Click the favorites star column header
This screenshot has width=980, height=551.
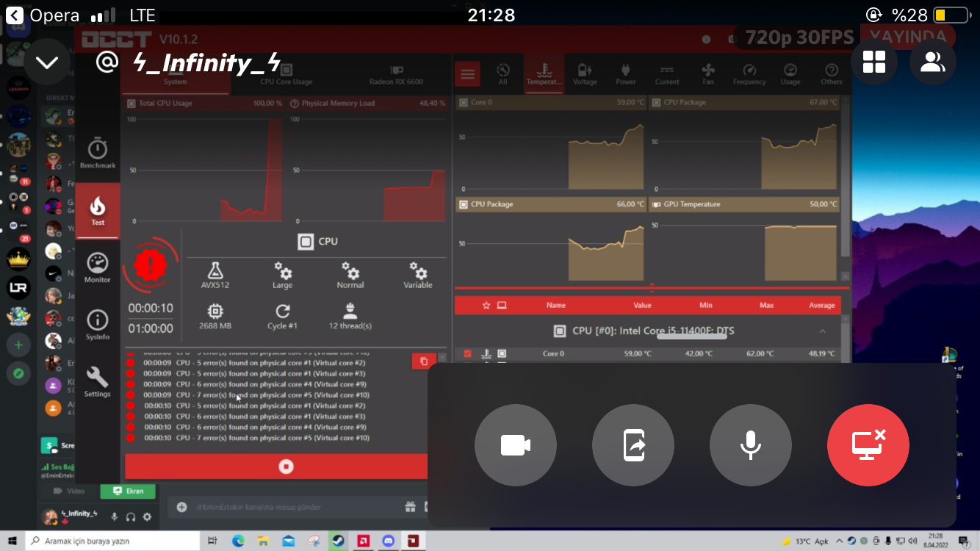point(486,305)
